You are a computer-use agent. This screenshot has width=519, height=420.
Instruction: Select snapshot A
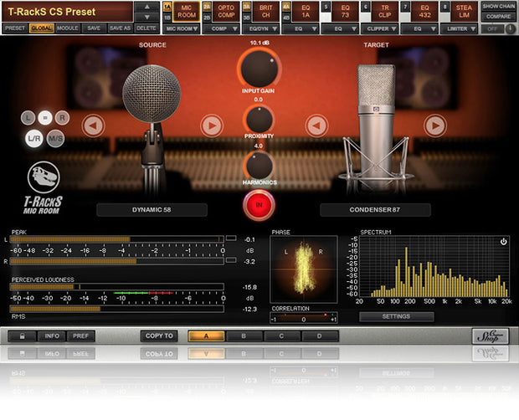(206, 336)
